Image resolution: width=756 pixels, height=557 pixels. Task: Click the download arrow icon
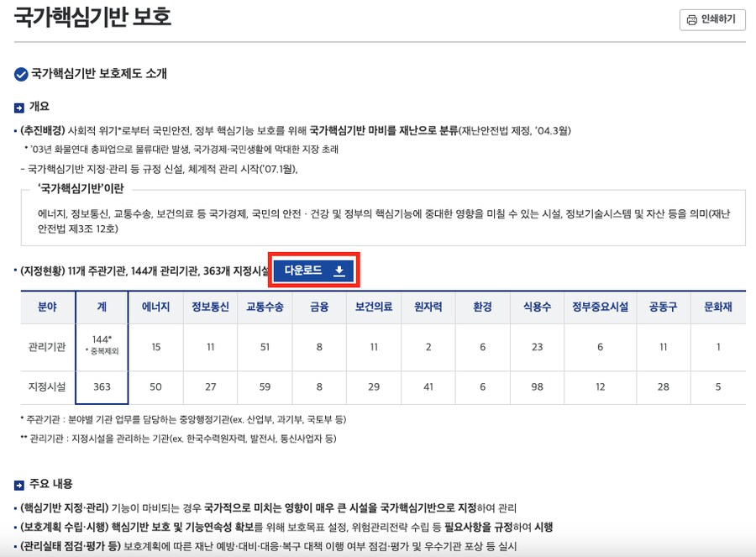click(339, 271)
